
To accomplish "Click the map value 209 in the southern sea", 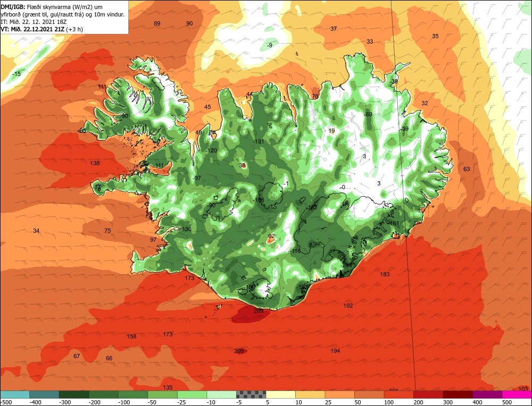I will tap(239, 351).
